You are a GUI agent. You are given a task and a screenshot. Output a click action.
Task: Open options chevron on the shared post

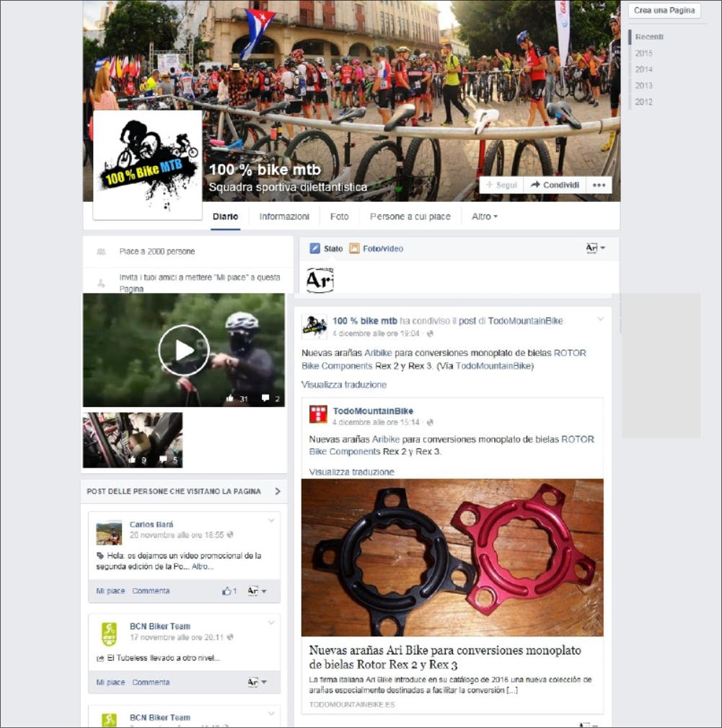point(600,319)
